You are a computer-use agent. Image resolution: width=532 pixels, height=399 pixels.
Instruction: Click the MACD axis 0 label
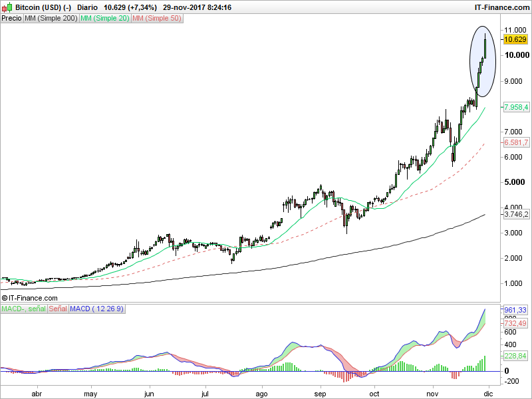[507, 371]
